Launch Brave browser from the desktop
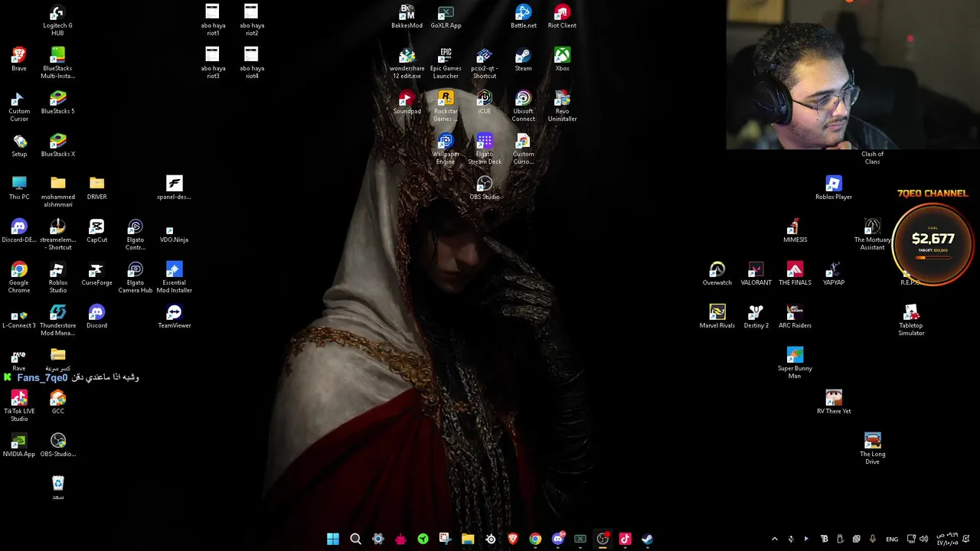The image size is (980, 551). tap(19, 60)
